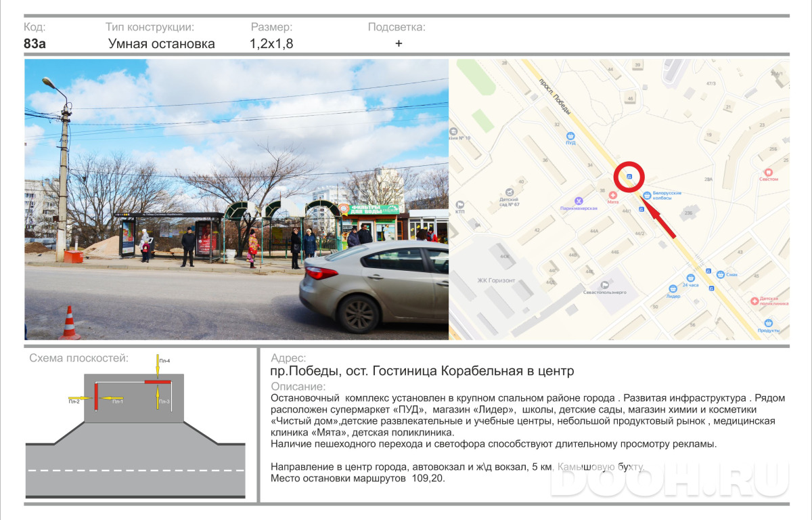Click building number 28А on map
812x520 pixels.
[708, 179]
